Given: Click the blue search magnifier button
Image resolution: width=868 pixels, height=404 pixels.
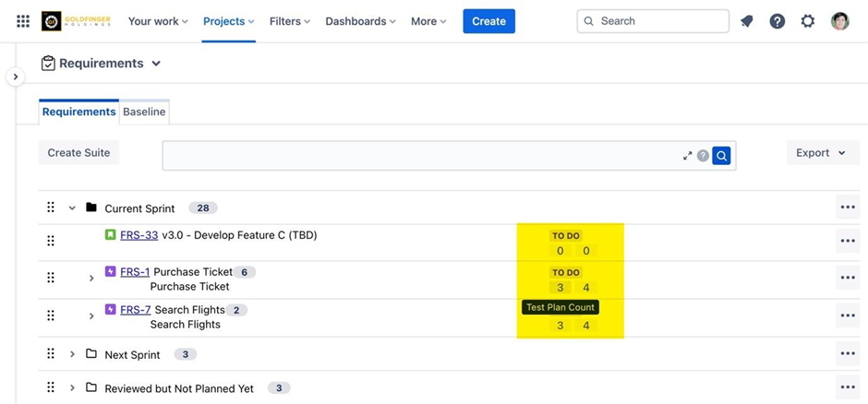Looking at the screenshot, I should [721, 156].
